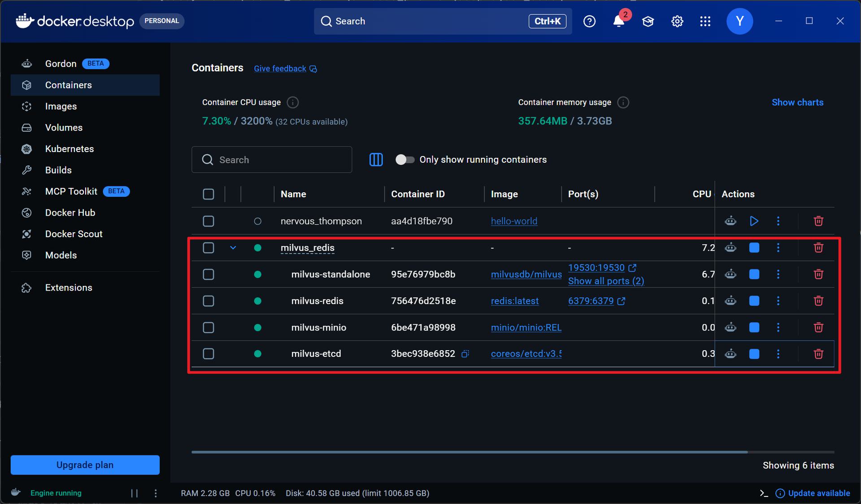
Task: Navigate to Kubernetes
Action: (x=85, y=149)
